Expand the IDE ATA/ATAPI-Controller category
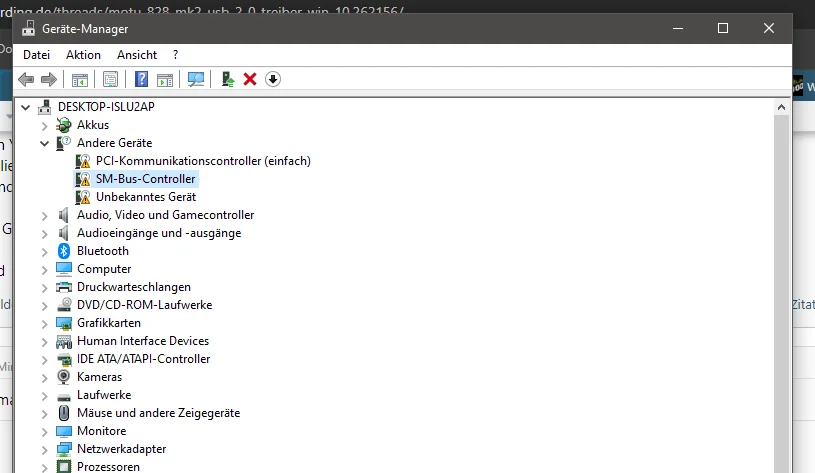Viewport: 815px width, 473px height. coord(45,360)
